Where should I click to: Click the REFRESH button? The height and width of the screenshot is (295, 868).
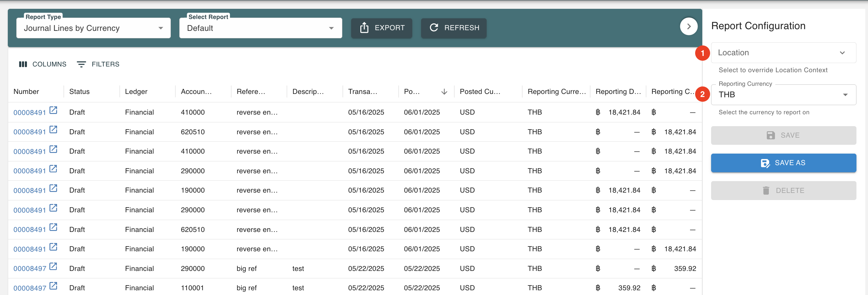point(454,28)
